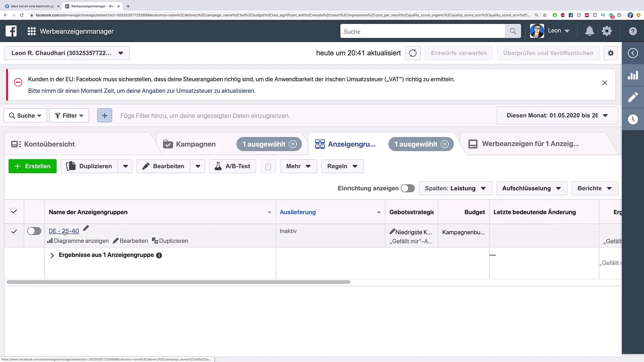
Task: Clear the Anzeigengruppen selection X
Action: pyautogui.click(x=445, y=144)
